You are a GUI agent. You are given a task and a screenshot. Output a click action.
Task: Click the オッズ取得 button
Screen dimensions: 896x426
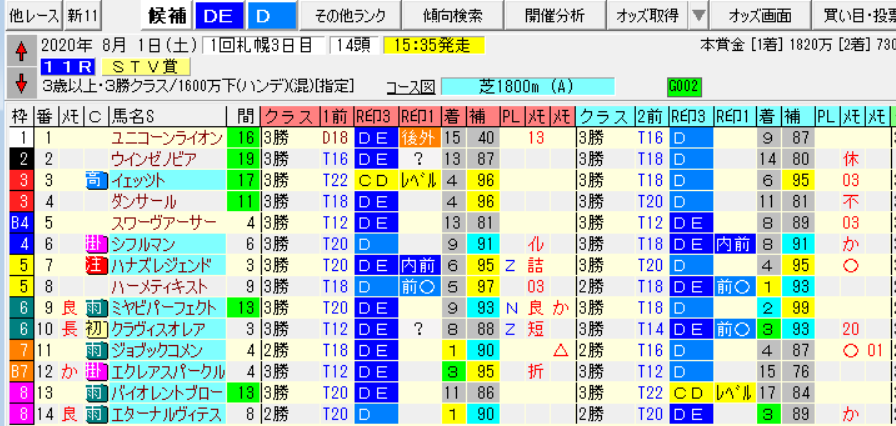tap(649, 17)
